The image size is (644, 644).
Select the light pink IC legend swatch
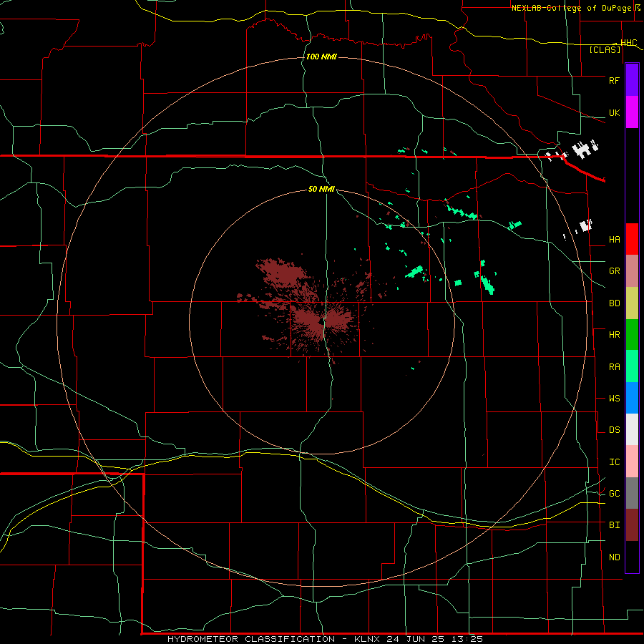pos(632,462)
